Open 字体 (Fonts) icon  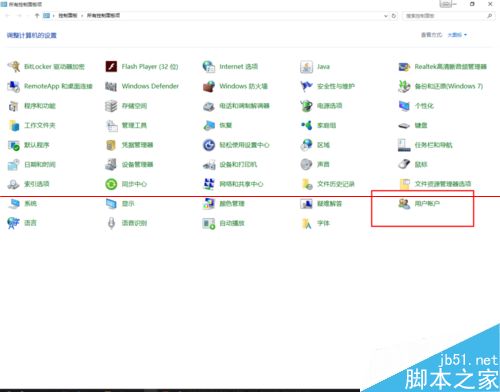(x=306, y=223)
